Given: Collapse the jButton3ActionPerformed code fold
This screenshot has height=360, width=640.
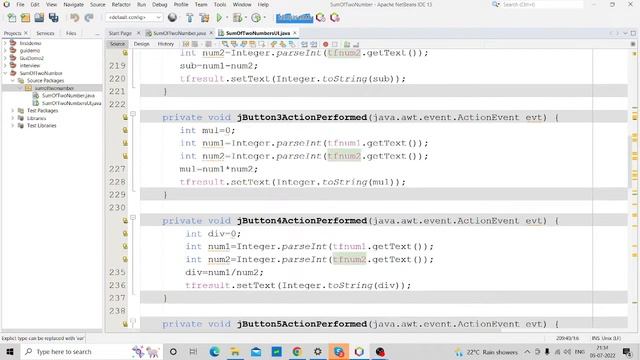Looking at the screenshot, I should (133, 114).
